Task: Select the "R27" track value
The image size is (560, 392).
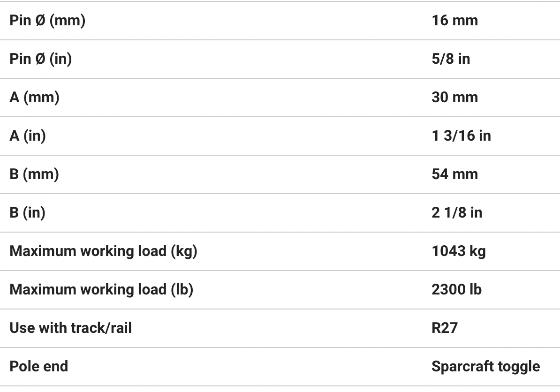Action: click(444, 328)
